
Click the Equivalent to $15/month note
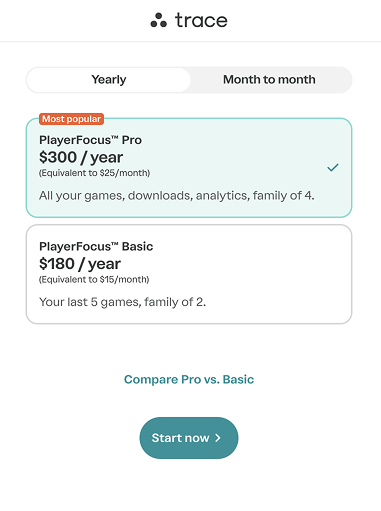[x=94, y=279]
